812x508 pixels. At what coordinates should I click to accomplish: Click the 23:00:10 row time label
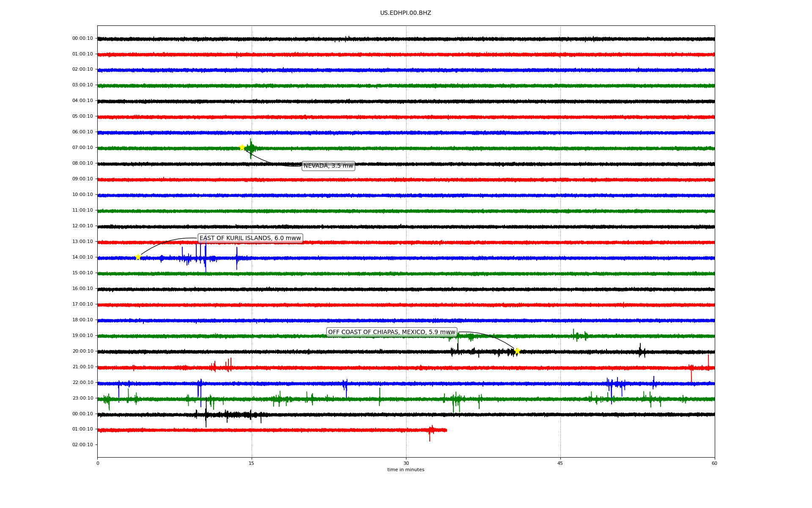click(82, 398)
